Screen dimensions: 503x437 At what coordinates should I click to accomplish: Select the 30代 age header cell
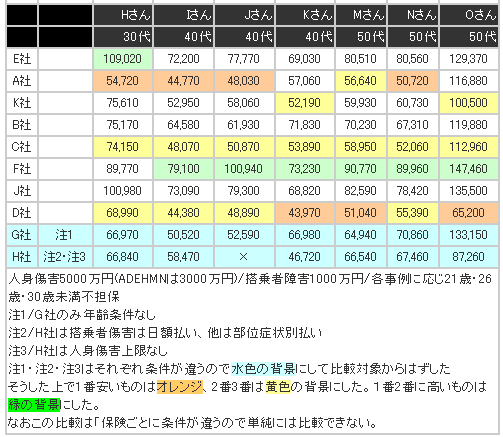[x=123, y=37]
